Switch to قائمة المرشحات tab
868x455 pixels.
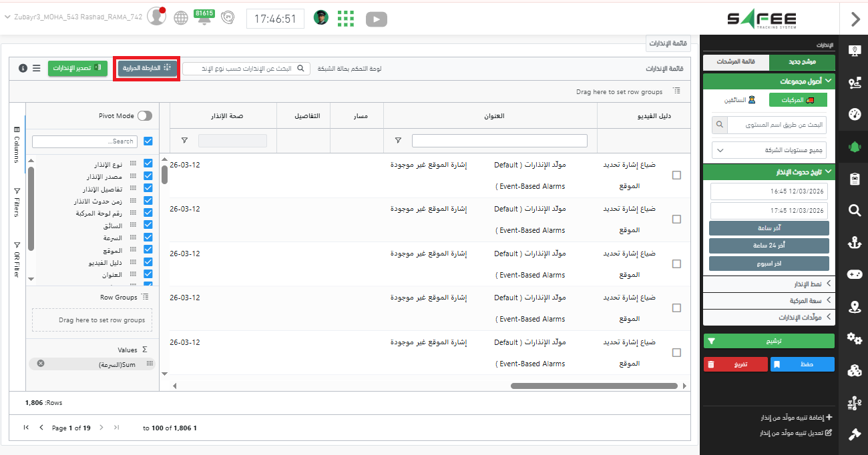pos(736,61)
